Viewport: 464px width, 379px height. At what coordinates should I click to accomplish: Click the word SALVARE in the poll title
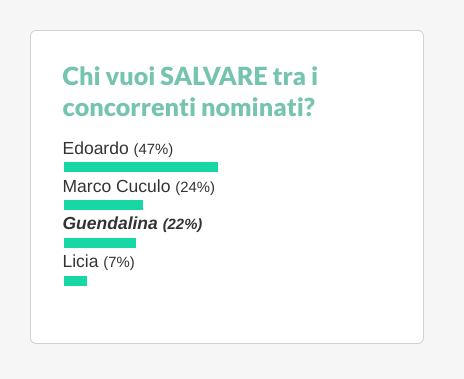click(x=214, y=76)
